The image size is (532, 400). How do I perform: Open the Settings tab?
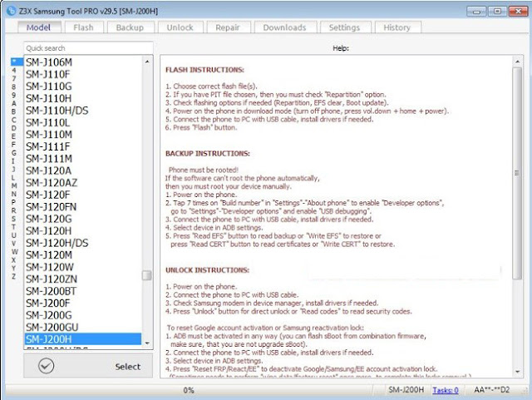pyautogui.click(x=344, y=27)
